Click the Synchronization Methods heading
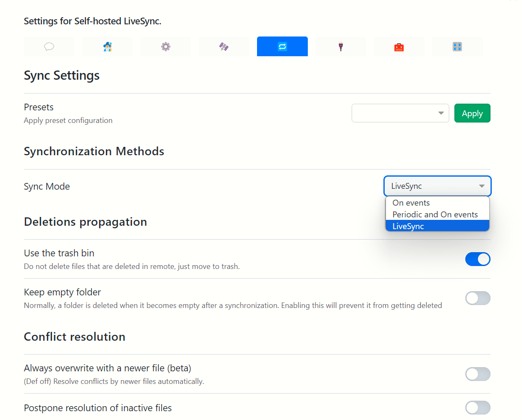Image resolution: width=522 pixels, height=420 pixels. pos(94,151)
